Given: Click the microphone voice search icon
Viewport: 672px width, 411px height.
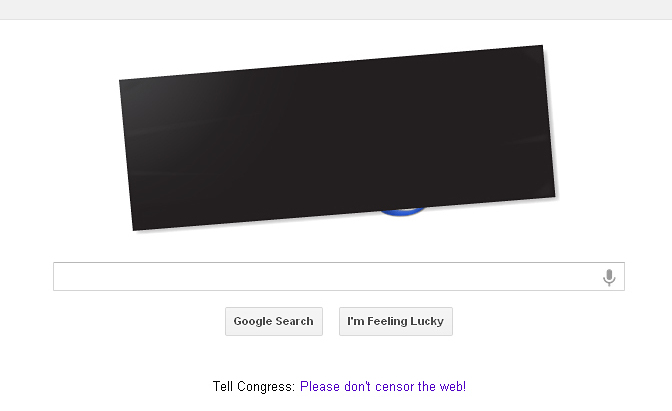Looking at the screenshot, I should click(609, 277).
